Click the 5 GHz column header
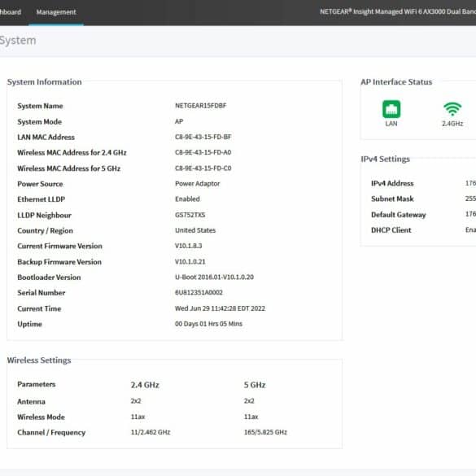Image resolution: width=476 pixels, height=476 pixels. coord(255,385)
